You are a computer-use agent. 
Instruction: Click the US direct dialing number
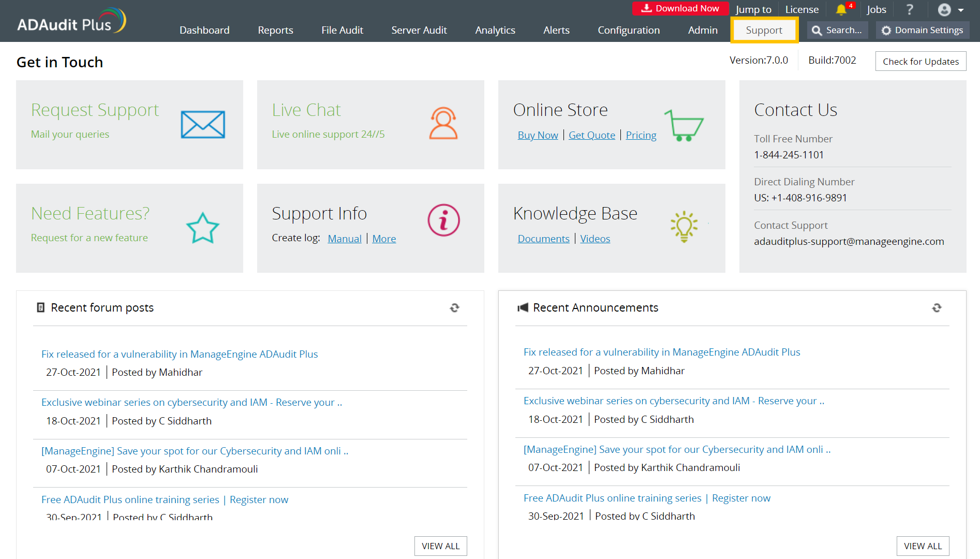click(800, 198)
